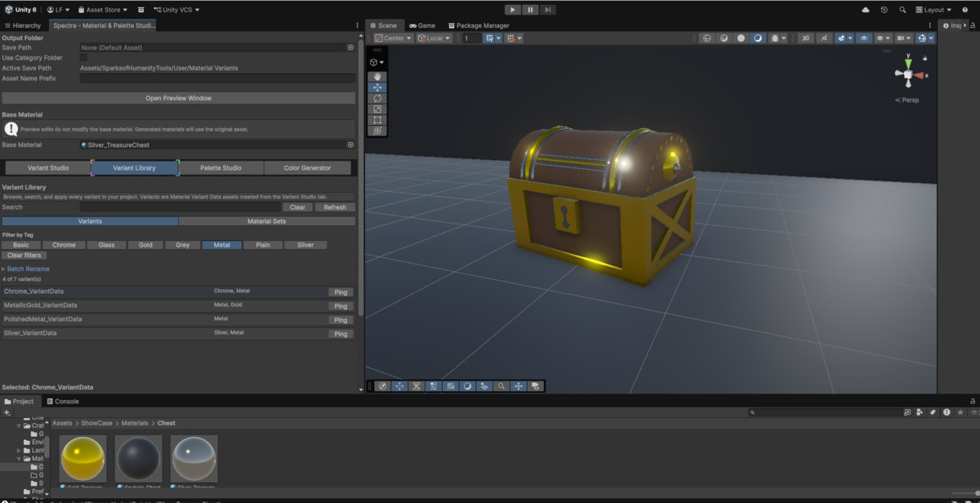Screen dimensions: 980x503
Task: Switch to Material Sets view
Action: point(267,221)
